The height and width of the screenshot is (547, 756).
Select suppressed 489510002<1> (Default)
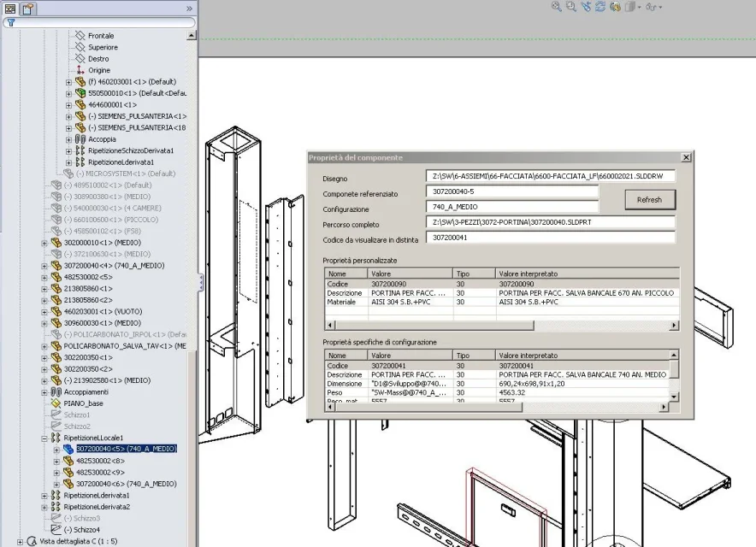pyautogui.click(x=108, y=185)
